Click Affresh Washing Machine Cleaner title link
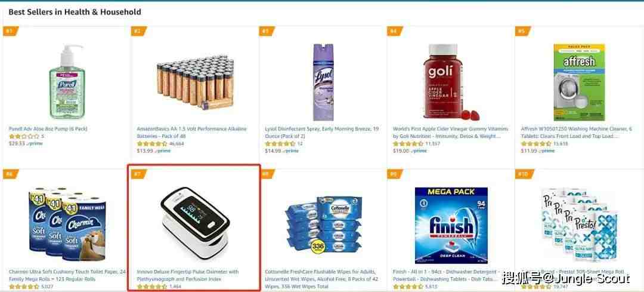Viewport: 644px width, 292px height. 577,133
